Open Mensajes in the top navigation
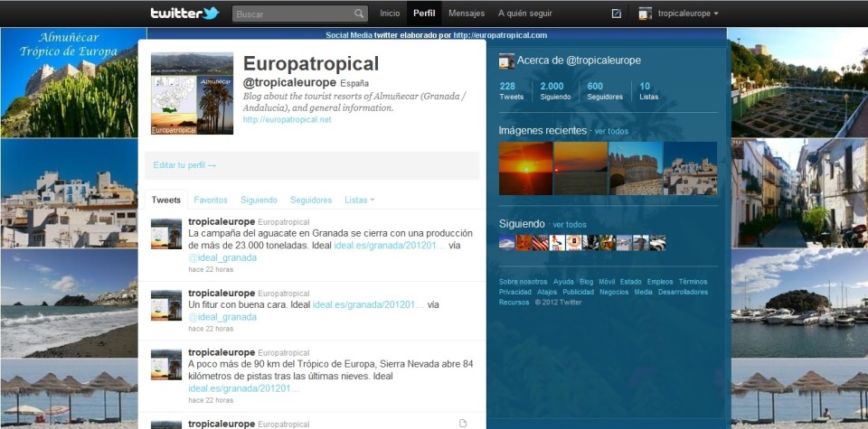 [467, 14]
